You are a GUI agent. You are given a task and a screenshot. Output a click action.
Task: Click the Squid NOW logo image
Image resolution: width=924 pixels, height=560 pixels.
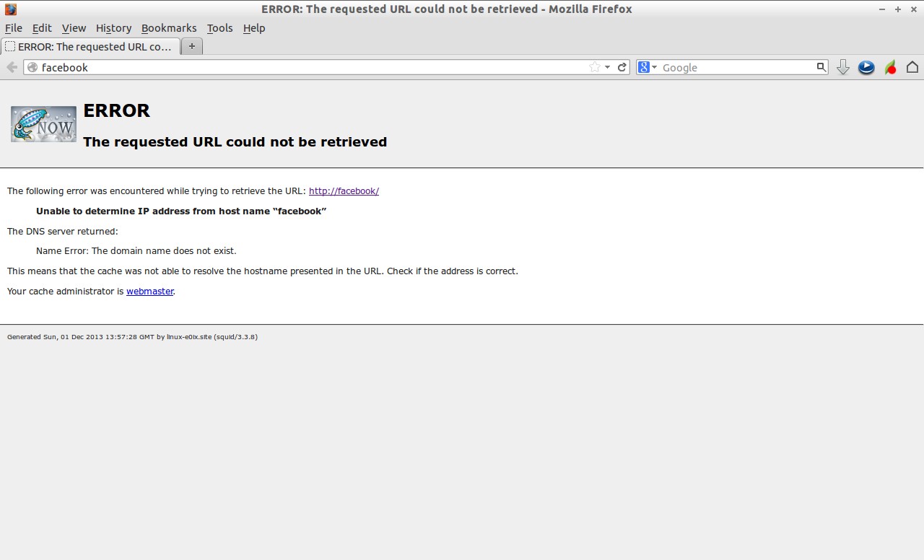[x=43, y=124]
